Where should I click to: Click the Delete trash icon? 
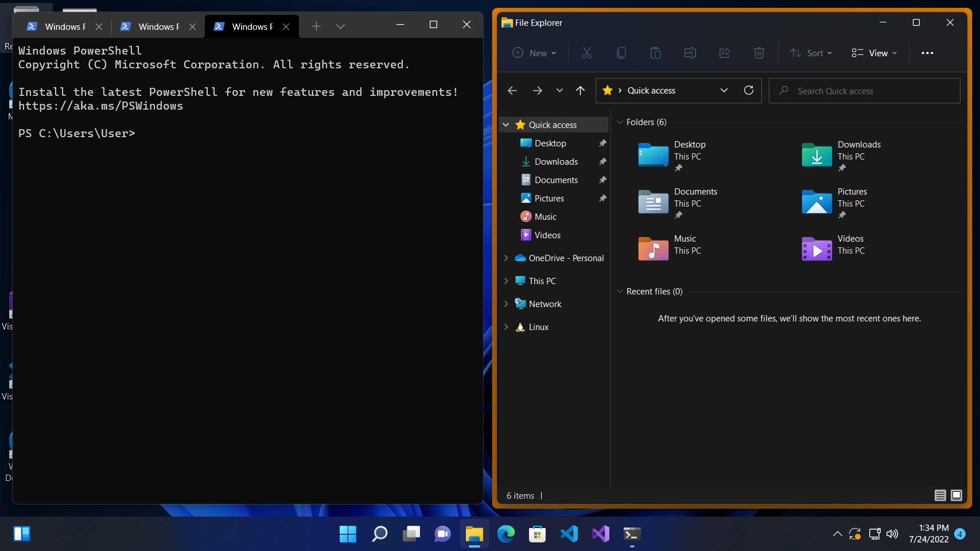(759, 53)
